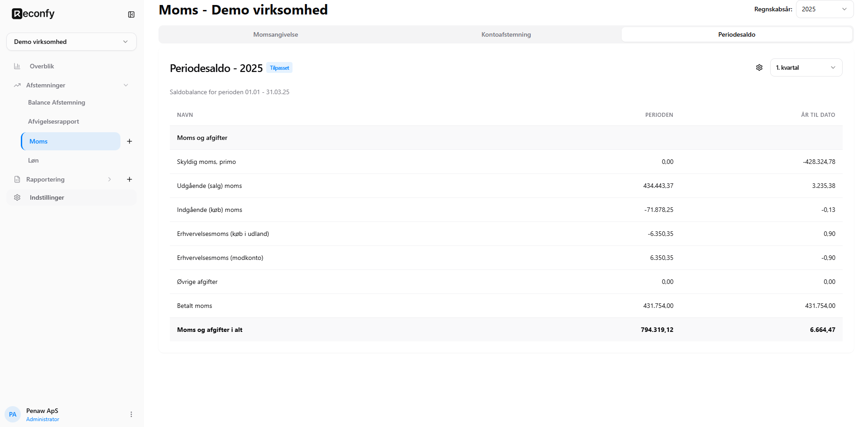This screenshot has height=427, width=868.
Task: Click the period value -6.350,35
Action: pyautogui.click(x=661, y=234)
